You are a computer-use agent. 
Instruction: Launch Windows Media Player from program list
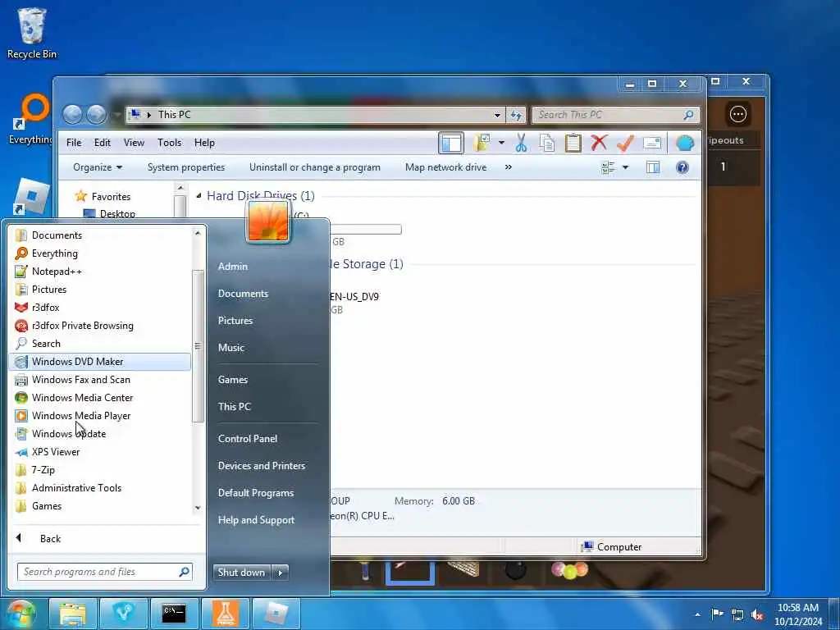(100, 416)
